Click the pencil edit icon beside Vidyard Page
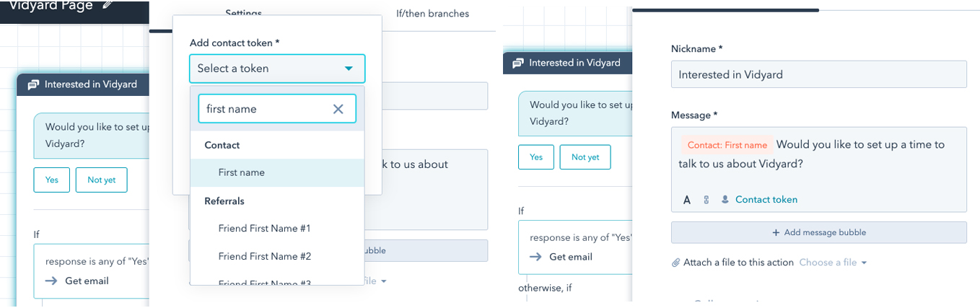980x308 pixels. pos(108,5)
